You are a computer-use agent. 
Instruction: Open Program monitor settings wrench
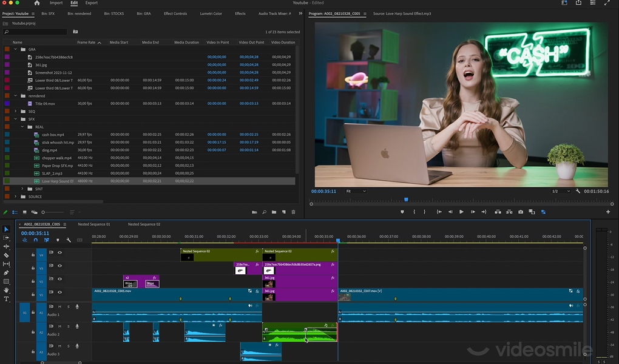(578, 191)
